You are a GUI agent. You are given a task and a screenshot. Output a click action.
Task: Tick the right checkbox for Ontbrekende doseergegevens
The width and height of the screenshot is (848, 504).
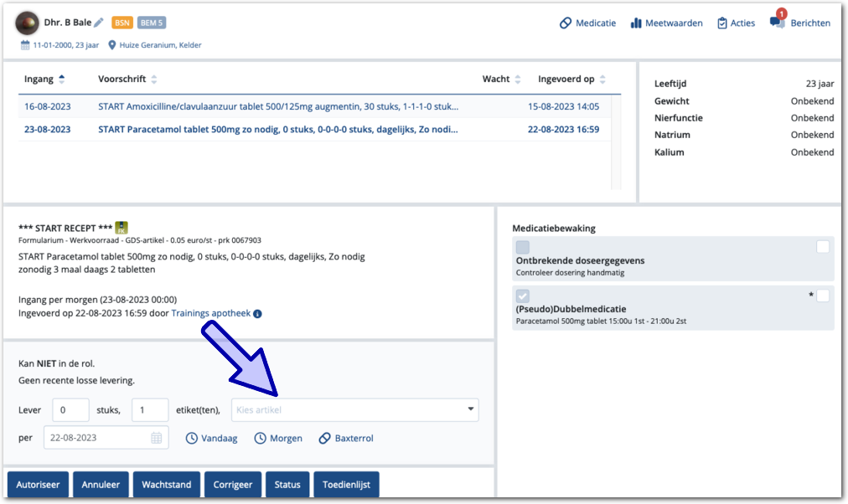coord(823,247)
